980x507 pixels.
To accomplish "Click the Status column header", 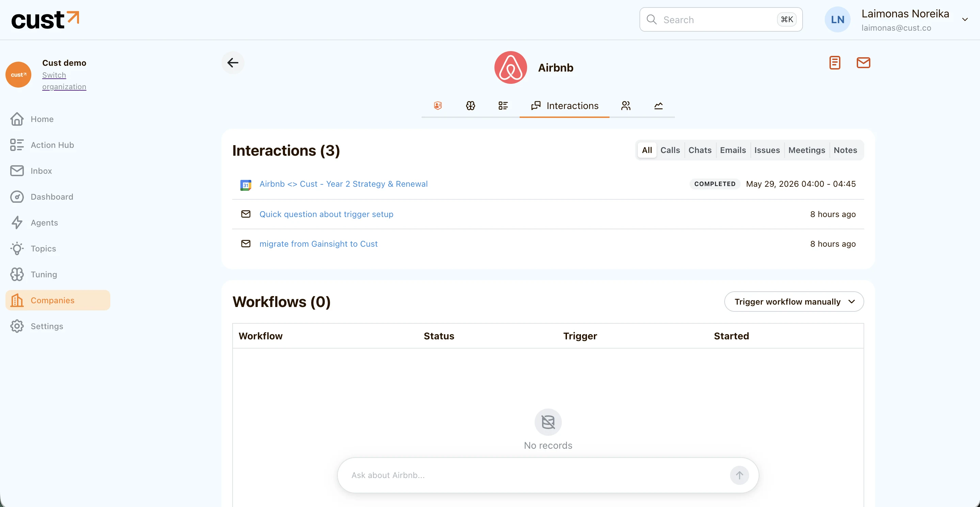I will click(x=439, y=336).
